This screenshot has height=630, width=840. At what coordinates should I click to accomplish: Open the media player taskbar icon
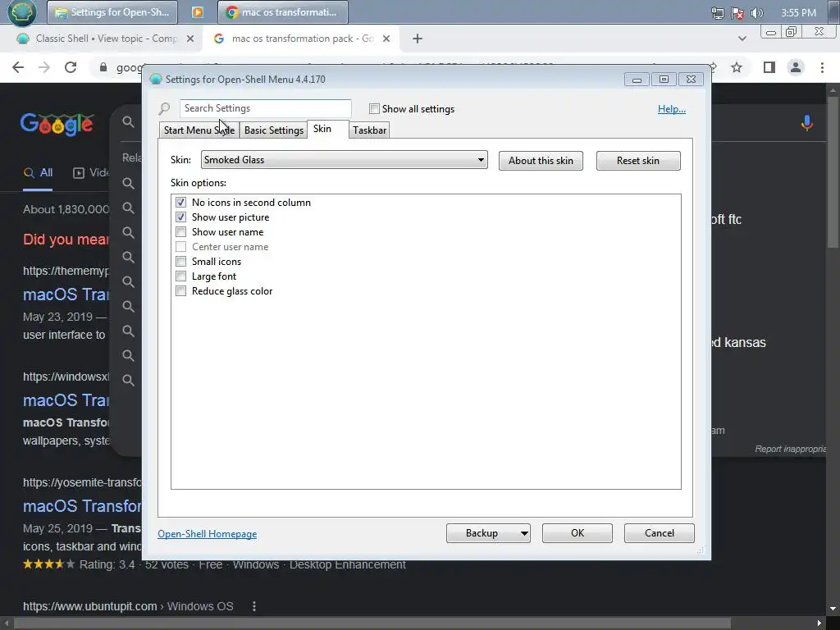click(x=197, y=12)
